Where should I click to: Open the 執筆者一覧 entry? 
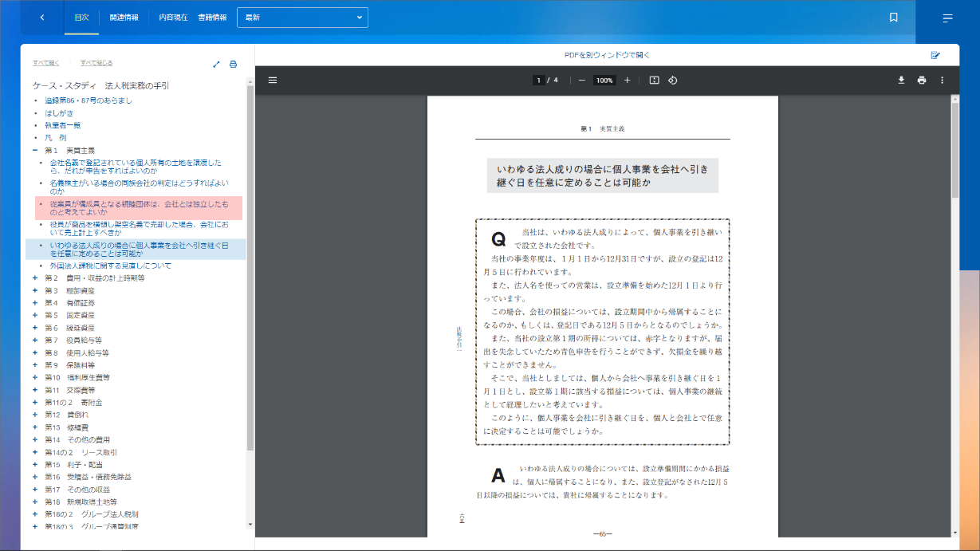click(62, 125)
